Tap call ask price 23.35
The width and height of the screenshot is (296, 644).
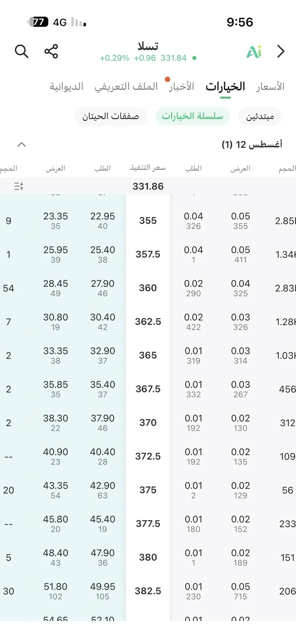click(x=55, y=216)
